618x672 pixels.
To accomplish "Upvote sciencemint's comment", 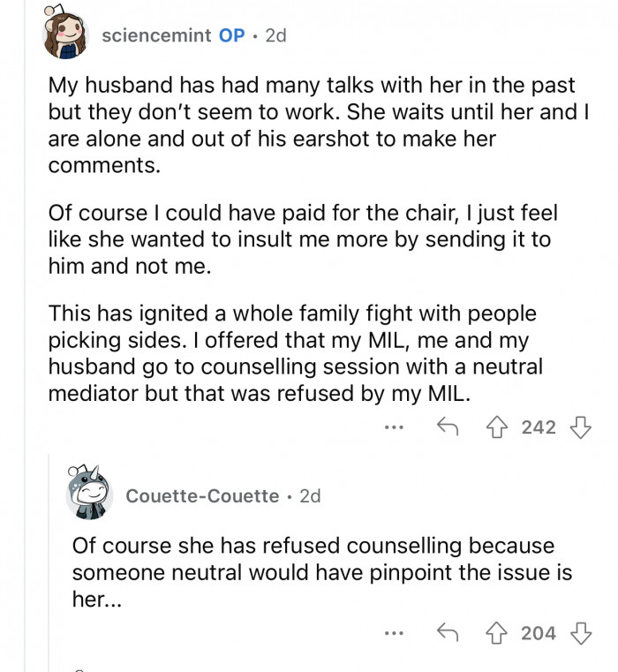I will coord(497,428).
